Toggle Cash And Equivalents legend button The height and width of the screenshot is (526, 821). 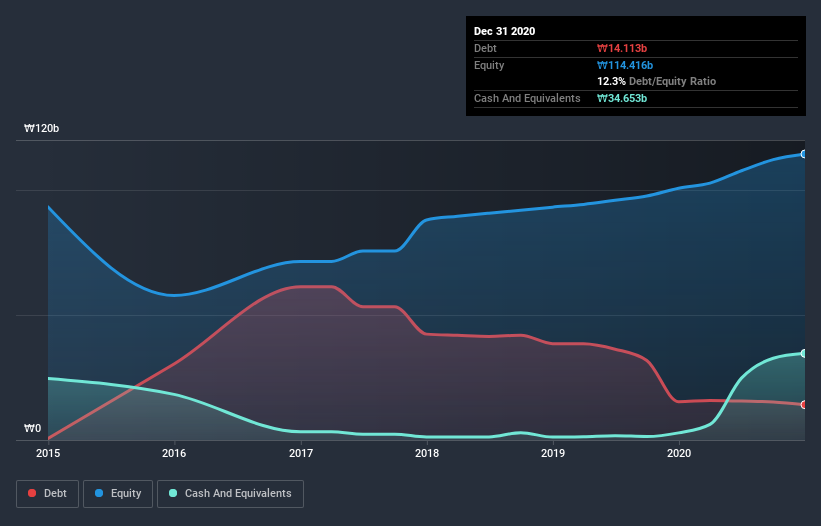pos(230,494)
